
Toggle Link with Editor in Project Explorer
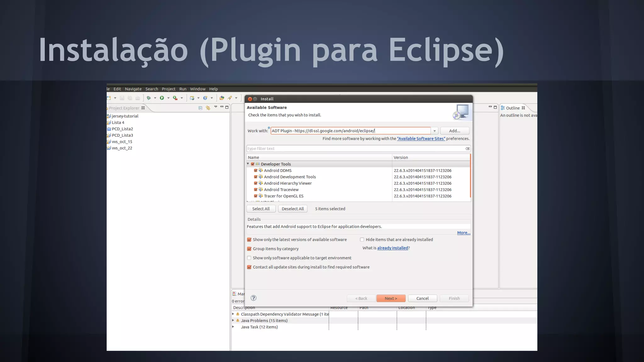(208, 108)
